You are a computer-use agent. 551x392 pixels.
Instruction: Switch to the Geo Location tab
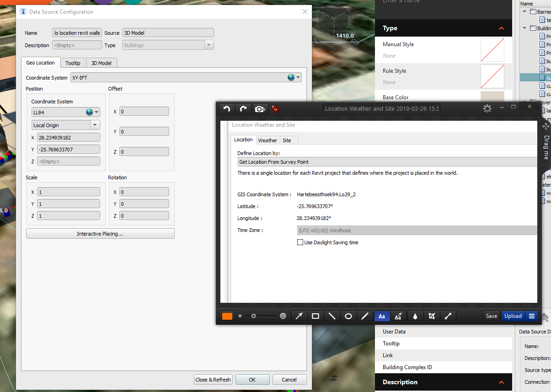(41, 63)
